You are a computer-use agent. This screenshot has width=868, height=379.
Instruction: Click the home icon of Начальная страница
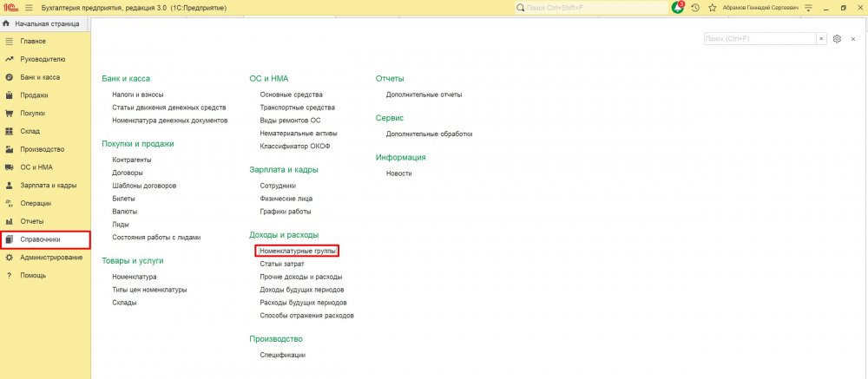pos(7,23)
